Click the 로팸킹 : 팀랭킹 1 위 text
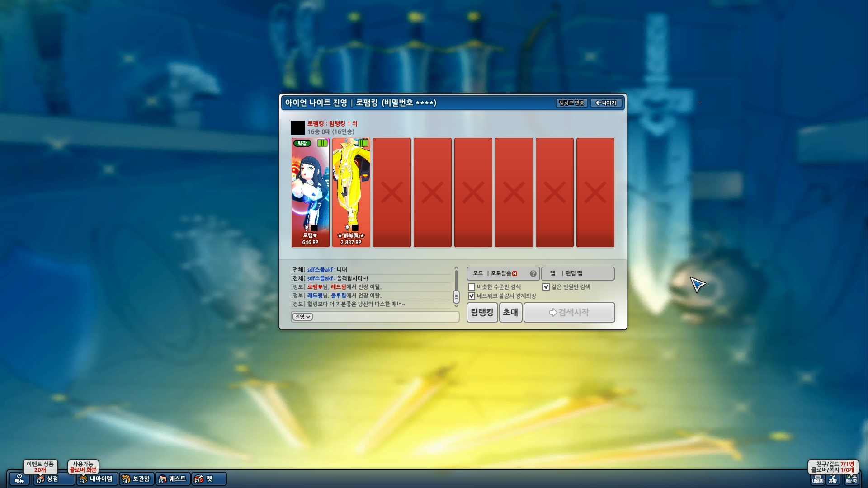This screenshot has width=868, height=488. (x=332, y=123)
